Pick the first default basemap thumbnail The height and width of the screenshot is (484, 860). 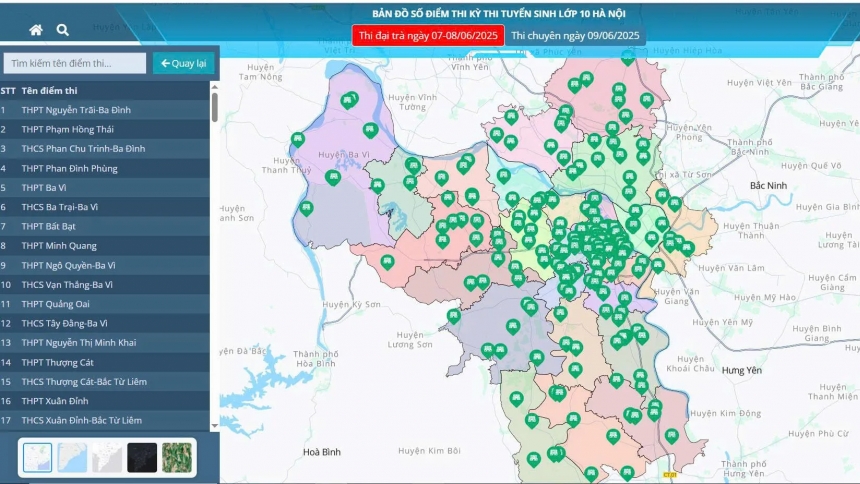pos(37,457)
